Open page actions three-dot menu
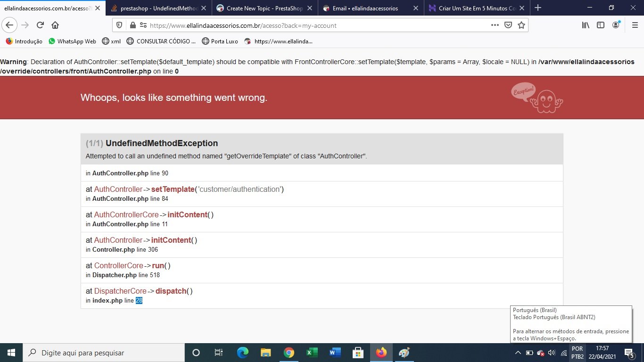 (495, 25)
